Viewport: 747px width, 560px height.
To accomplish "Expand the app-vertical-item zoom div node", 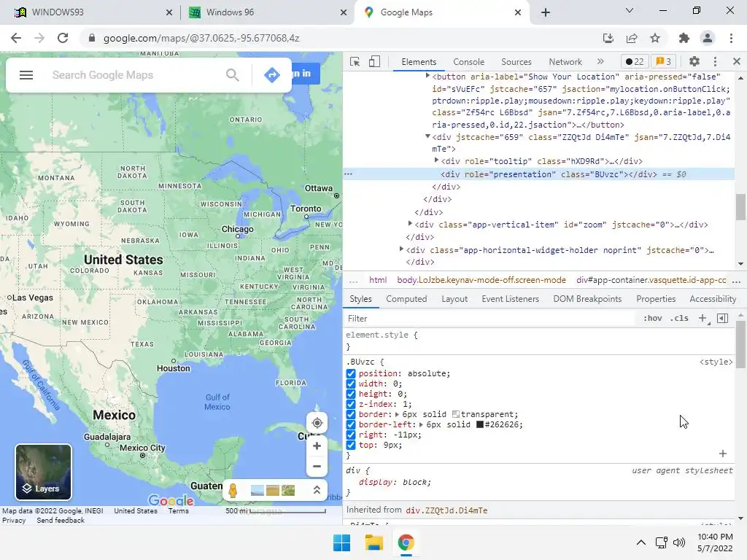I will pos(410,223).
